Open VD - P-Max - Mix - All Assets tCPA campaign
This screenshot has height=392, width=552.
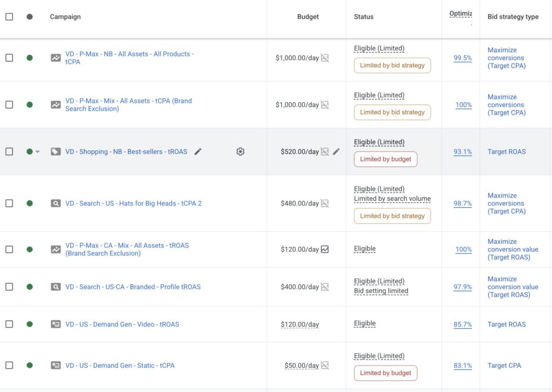(x=128, y=105)
